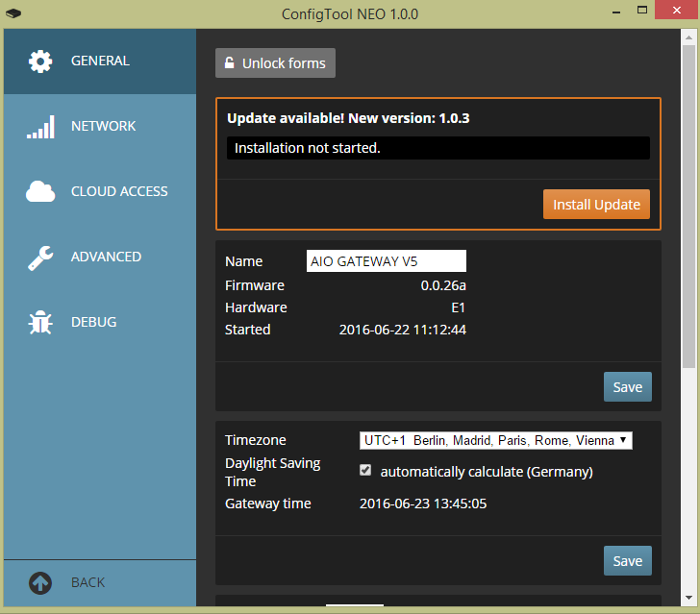Viewport: 700px width, 614px height.
Task: Toggle automatically calculate daylight saving checkbox
Action: (x=365, y=471)
